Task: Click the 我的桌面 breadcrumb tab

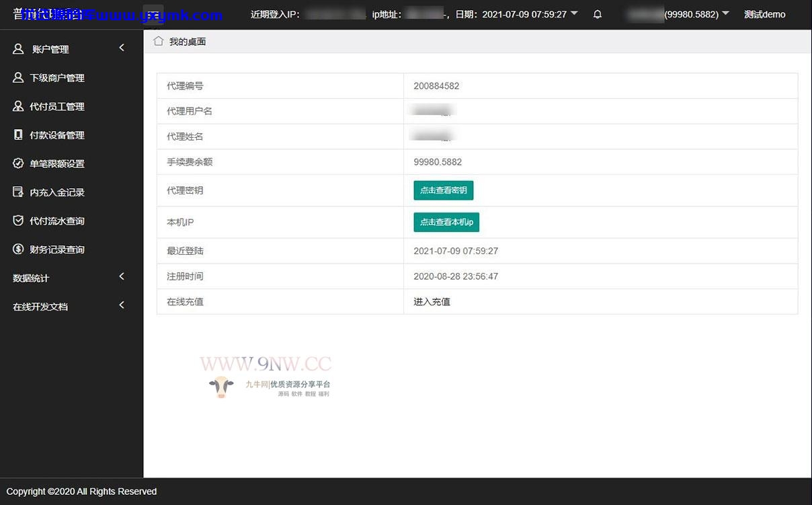Action: pyautogui.click(x=187, y=42)
